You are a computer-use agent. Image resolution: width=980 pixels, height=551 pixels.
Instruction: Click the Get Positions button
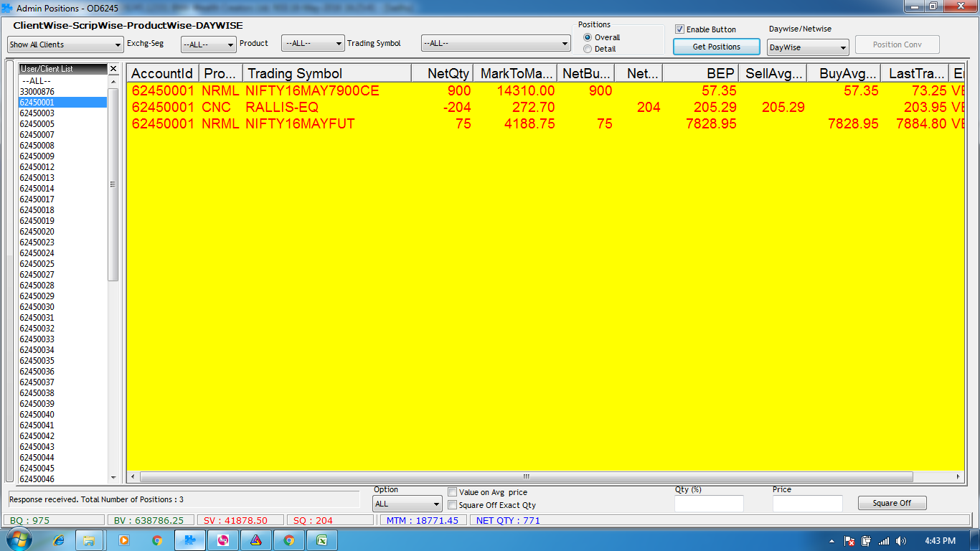(x=716, y=47)
